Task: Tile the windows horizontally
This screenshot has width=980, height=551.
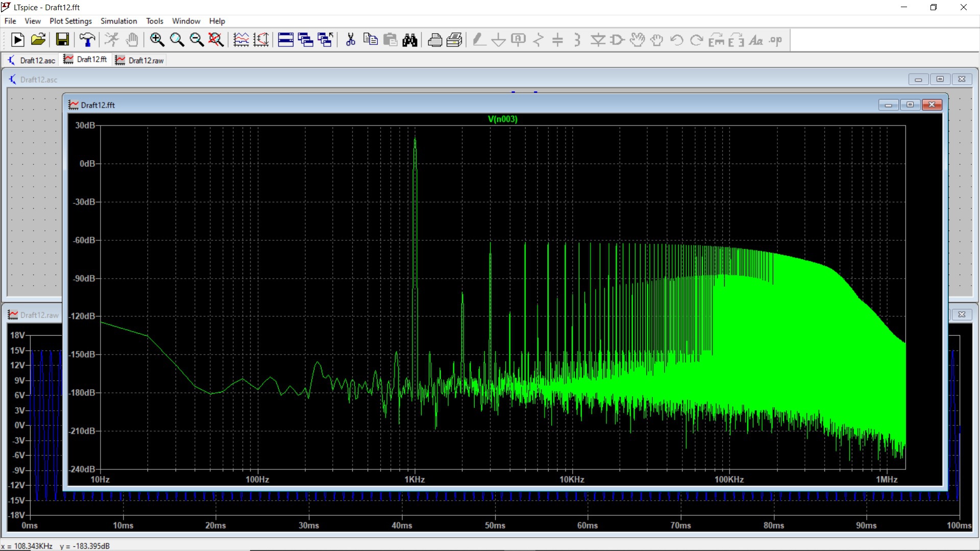Action: (285, 40)
